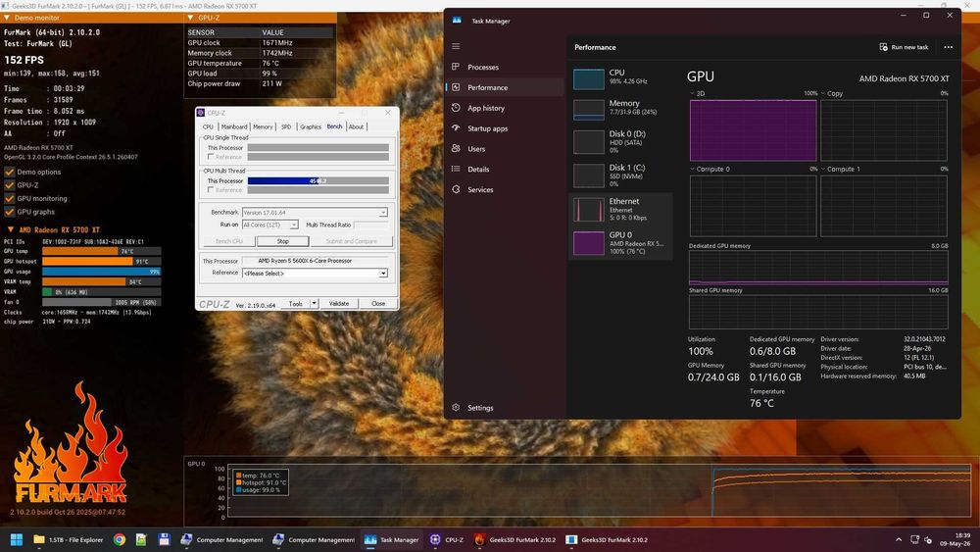
Task: Open the clock and date in taskbar
Action: (955, 539)
